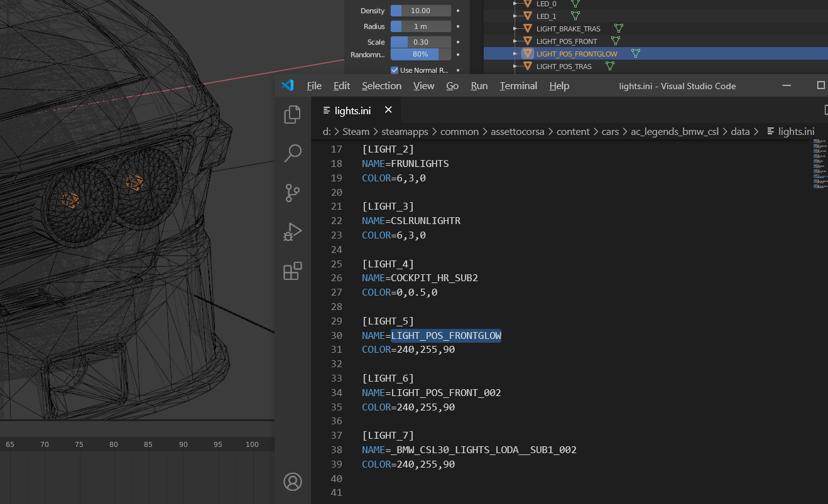Click the Scale value slider

420,42
